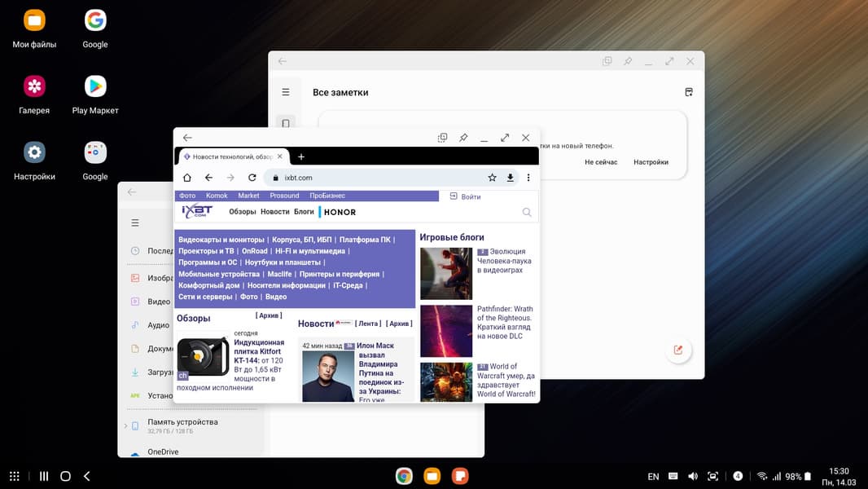Open the Gallery app on the desktop

click(34, 86)
